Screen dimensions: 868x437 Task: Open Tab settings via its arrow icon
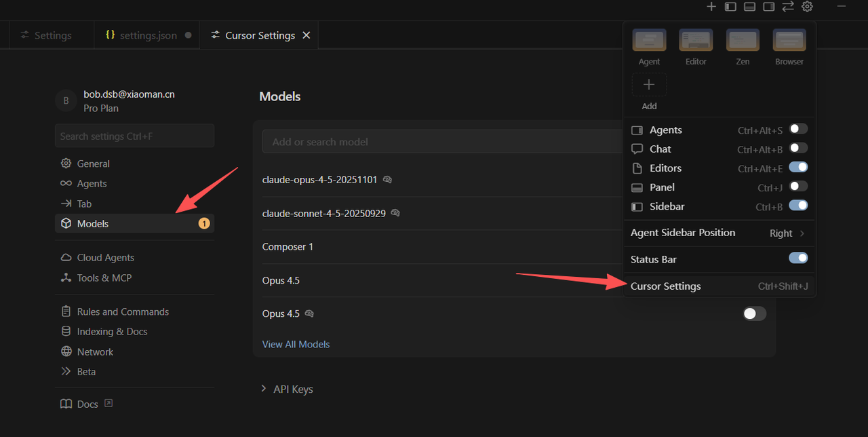(x=66, y=204)
